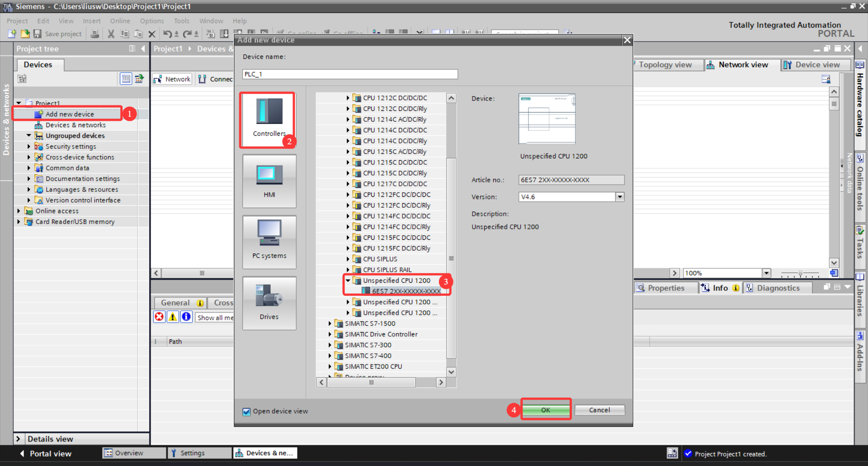This screenshot has height=466, width=868.
Task: Collapse the Ungrouped devices node
Action: [28, 135]
